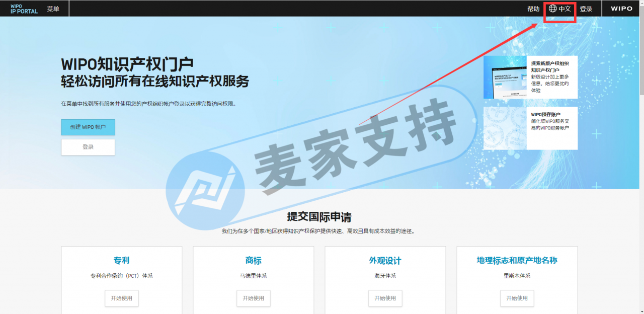Click the 专利 heading link
Screen dimensions: 644x314
[122, 260]
